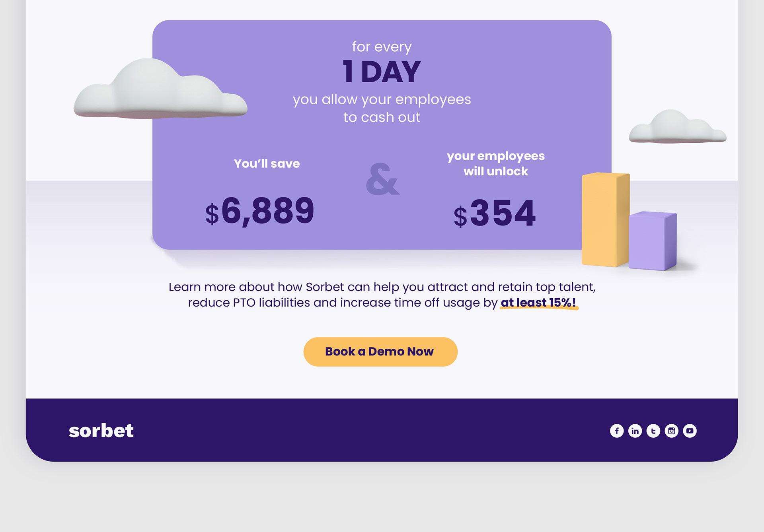Click the Book a Demo Now button
This screenshot has height=532, width=764.
pyautogui.click(x=380, y=352)
